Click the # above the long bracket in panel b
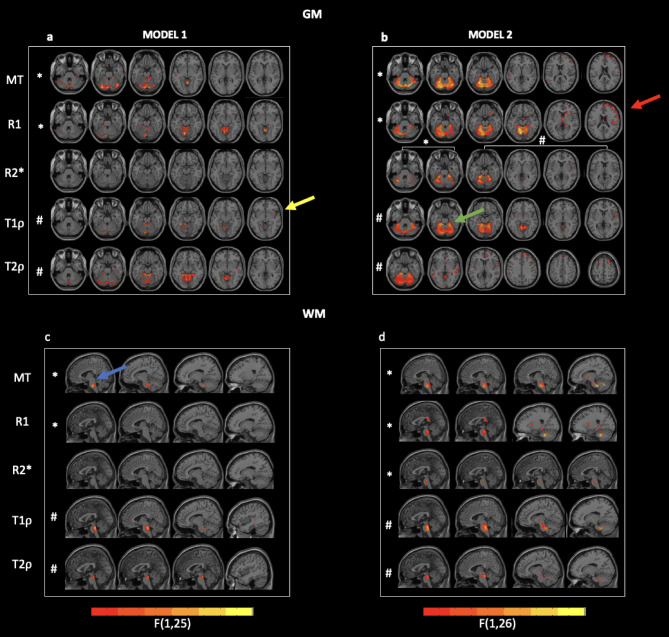669x637 pixels. pyautogui.click(x=542, y=140)
